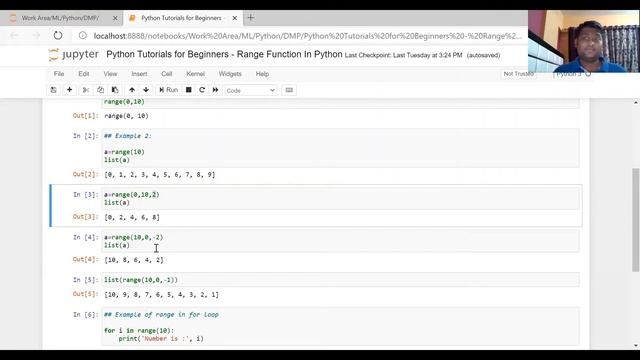The height and width of the screenshot is (360, 640).
Task: Click the scrollbar down arrow
Action: point(636,346)
